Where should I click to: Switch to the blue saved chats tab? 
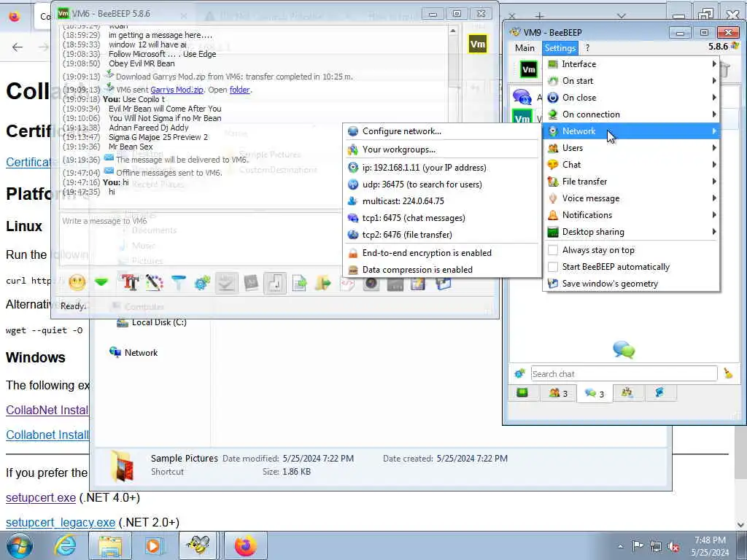[659, 393]
